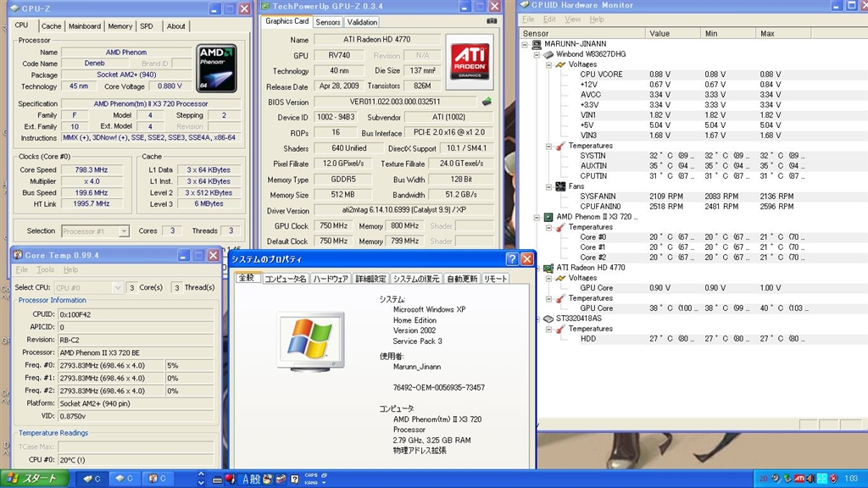Collapse the AMD Phenom II X3 720 node

point(537,217)
